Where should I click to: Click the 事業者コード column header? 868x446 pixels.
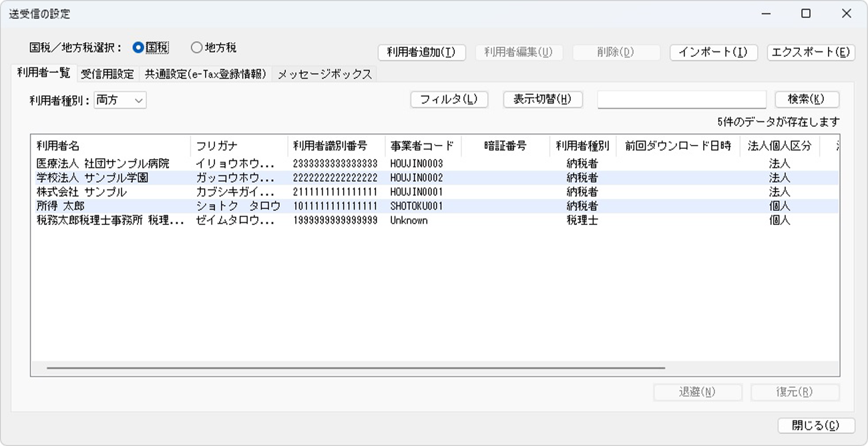point(422,146)
